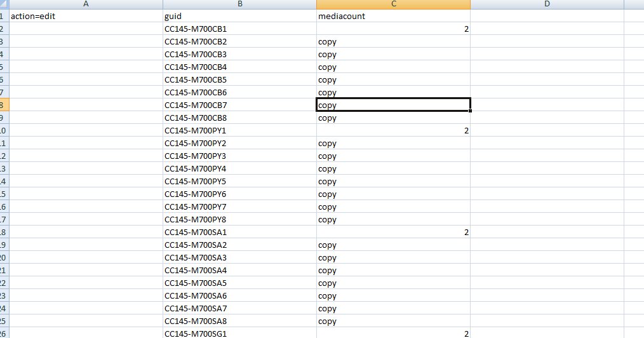Select column D header
This screenshot has width=644, height=338.
(x=547, y=4)
